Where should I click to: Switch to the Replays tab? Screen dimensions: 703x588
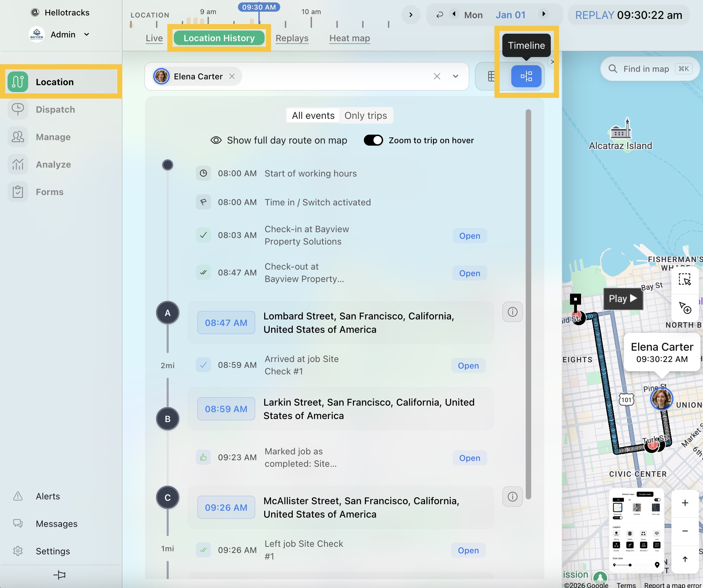point(292,38)
